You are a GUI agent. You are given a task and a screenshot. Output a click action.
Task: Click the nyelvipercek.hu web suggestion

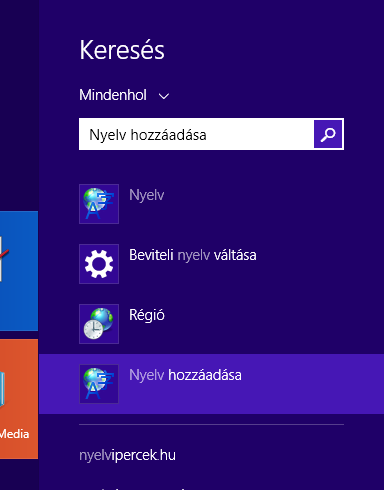pyautogui.click(x=127, y=455)
